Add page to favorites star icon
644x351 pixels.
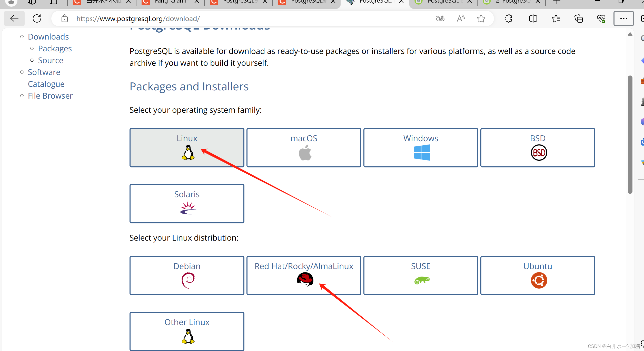coord(481,18)
